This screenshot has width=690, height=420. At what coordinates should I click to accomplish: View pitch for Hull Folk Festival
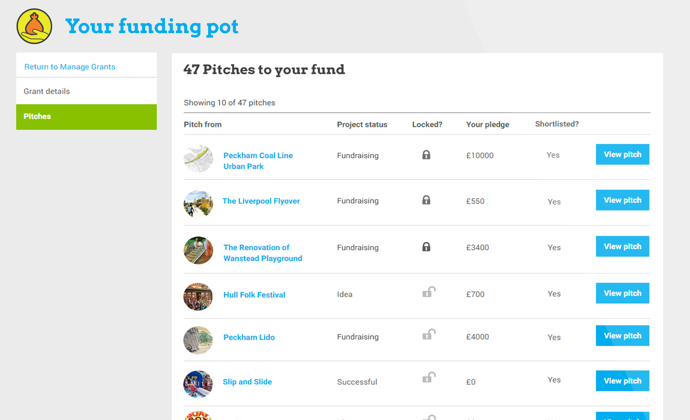pyautogui.click(x=622, y=293)
